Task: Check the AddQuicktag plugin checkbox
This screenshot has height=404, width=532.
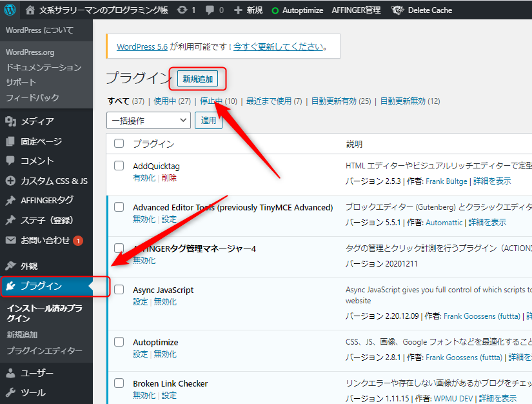Action: point(119,166)
